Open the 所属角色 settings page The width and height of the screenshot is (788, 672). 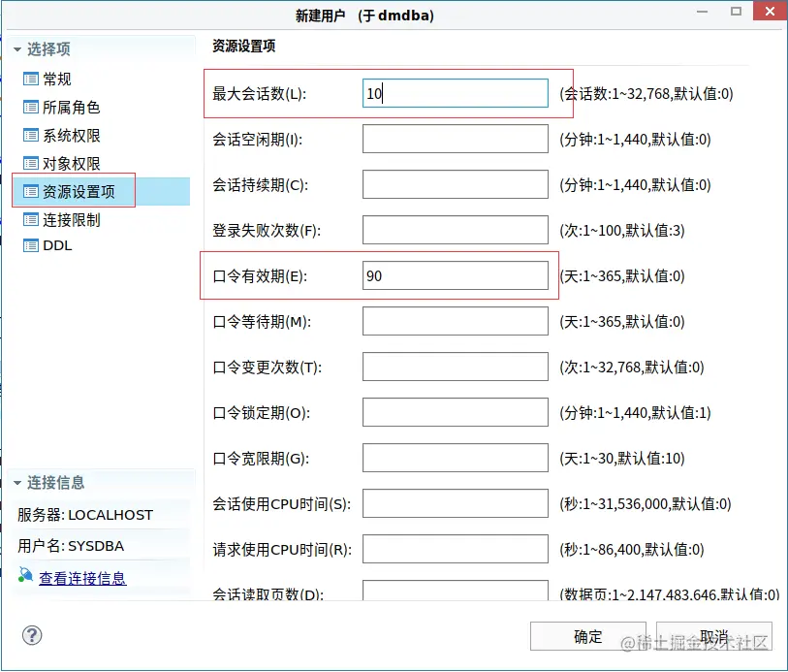pyautogui.click(x=58, y=107)
